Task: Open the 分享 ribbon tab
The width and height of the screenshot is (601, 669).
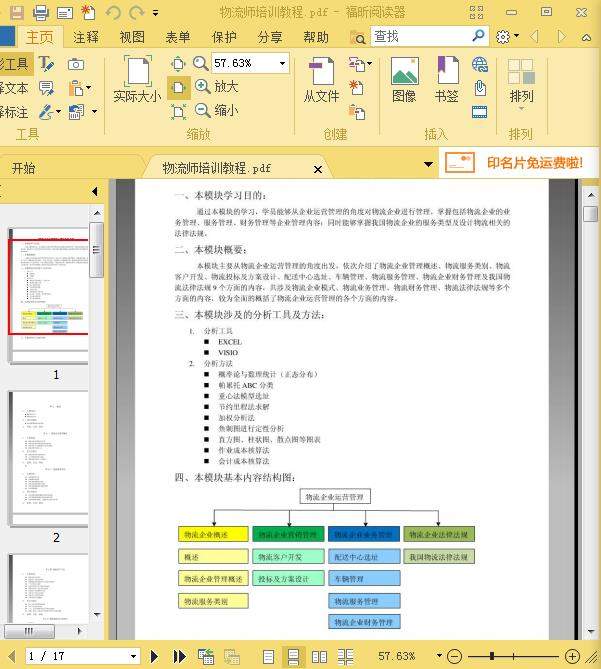Action: pyautogui.click(x=270, y=37)
